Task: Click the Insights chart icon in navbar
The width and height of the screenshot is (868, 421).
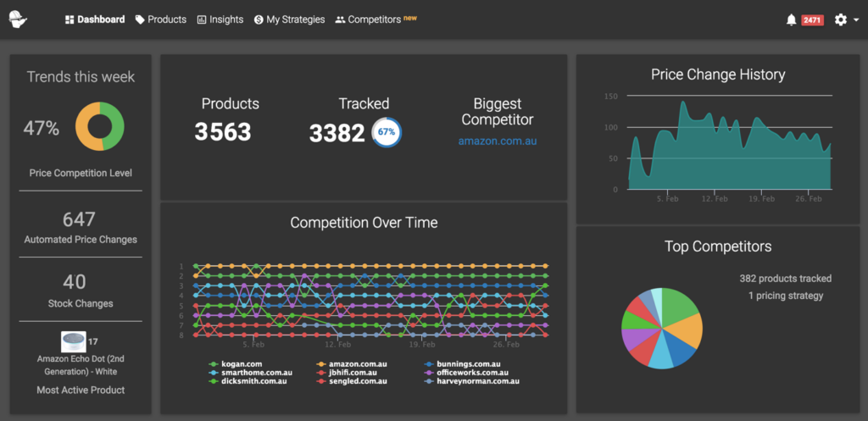Action: (x=202, y=19)
